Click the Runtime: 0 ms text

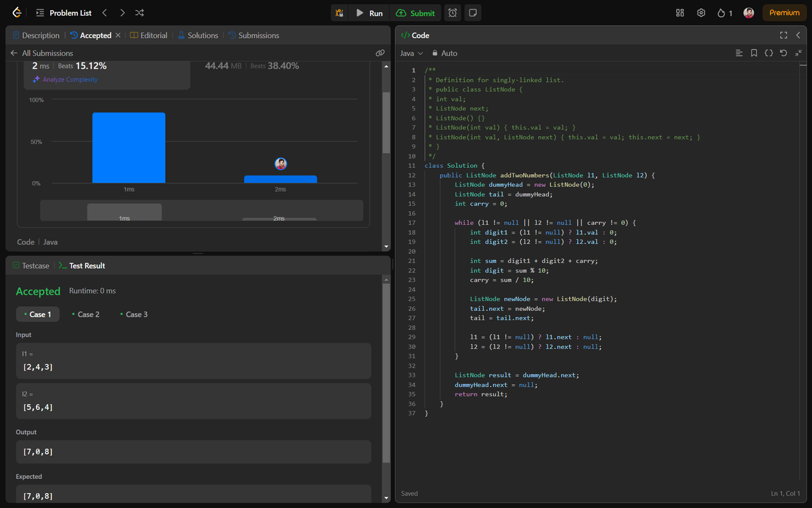[92, 291]
